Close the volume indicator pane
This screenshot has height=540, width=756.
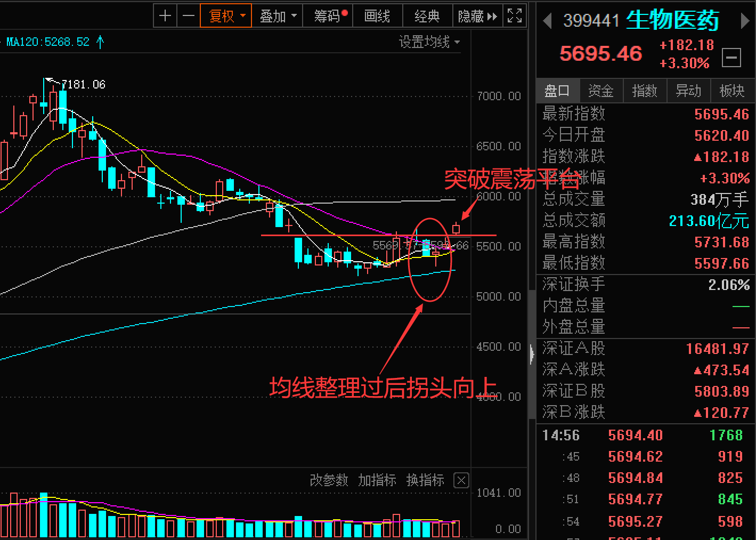461,480
